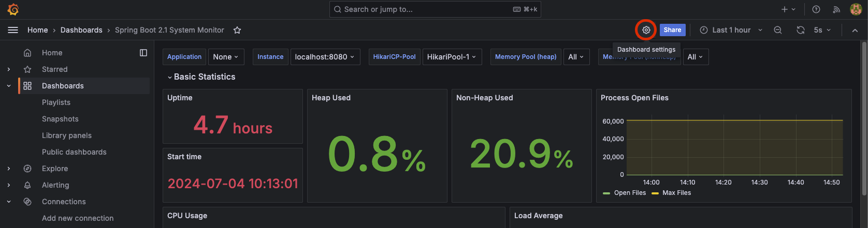Click the 20.9% non-heap value

[x=522, y=155]
